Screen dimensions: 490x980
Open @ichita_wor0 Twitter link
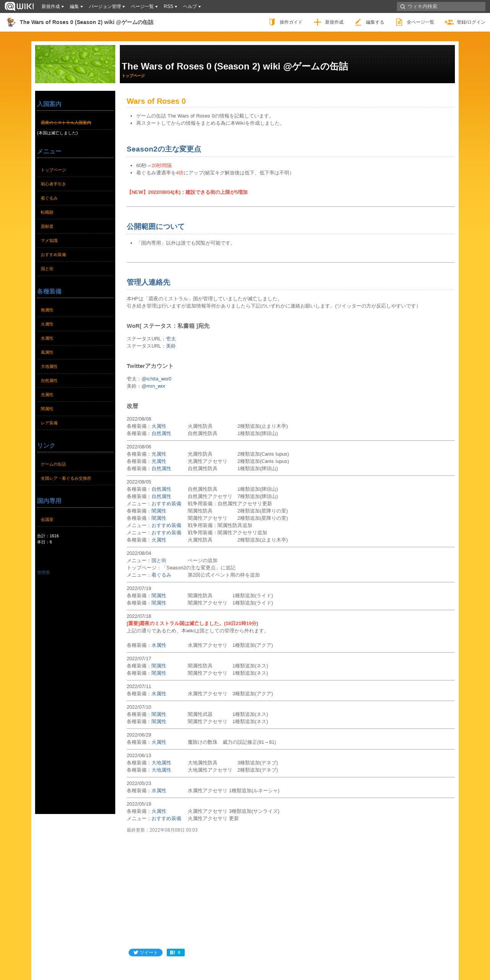coord(156,379)
